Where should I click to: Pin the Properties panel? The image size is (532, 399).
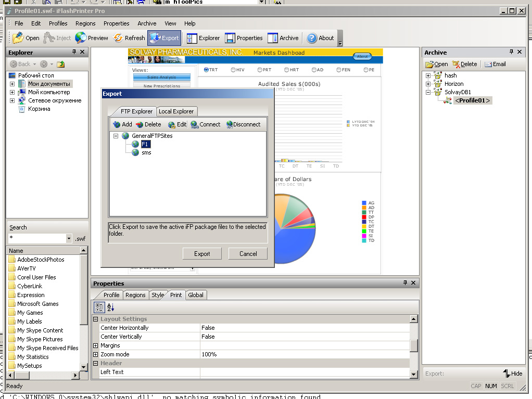pos(405,282)
